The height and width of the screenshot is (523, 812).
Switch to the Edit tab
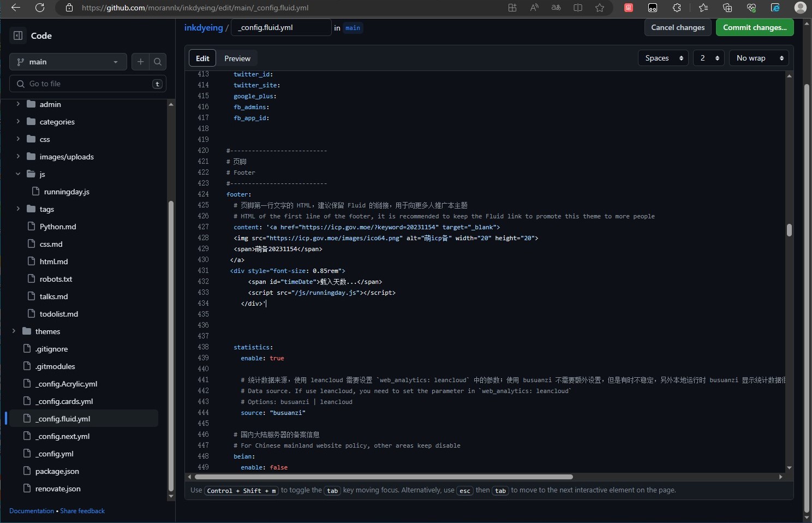point(202,58)
